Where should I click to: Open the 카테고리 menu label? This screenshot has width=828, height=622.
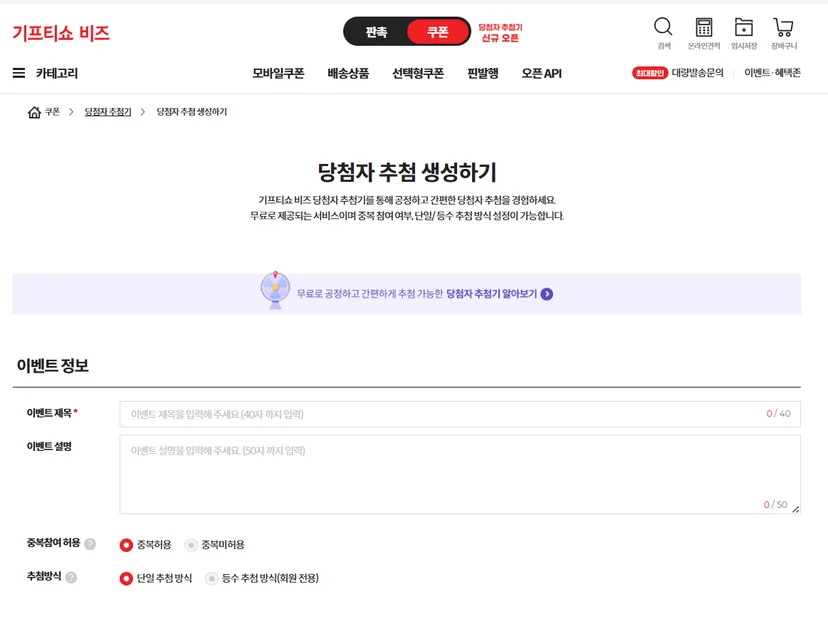(57, 73)
